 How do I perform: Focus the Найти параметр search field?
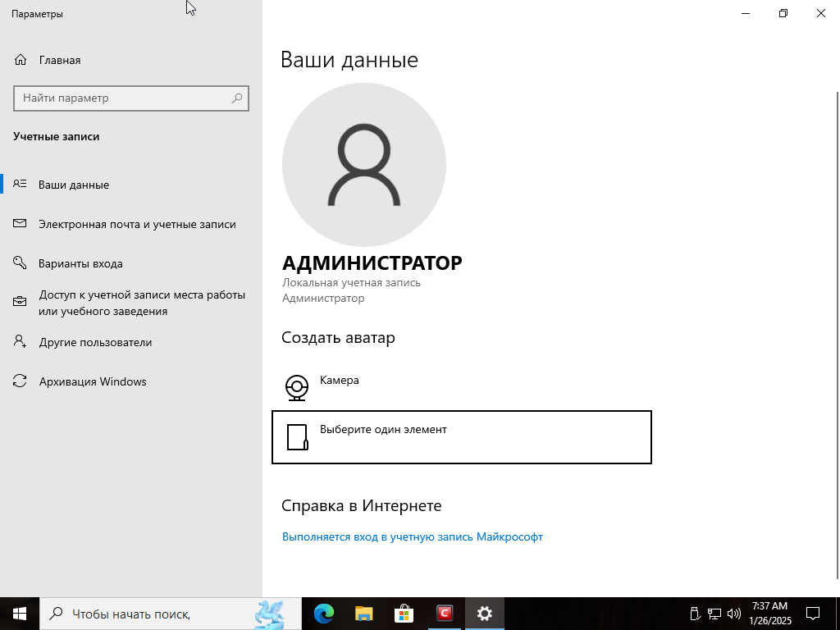click(131, 98)
